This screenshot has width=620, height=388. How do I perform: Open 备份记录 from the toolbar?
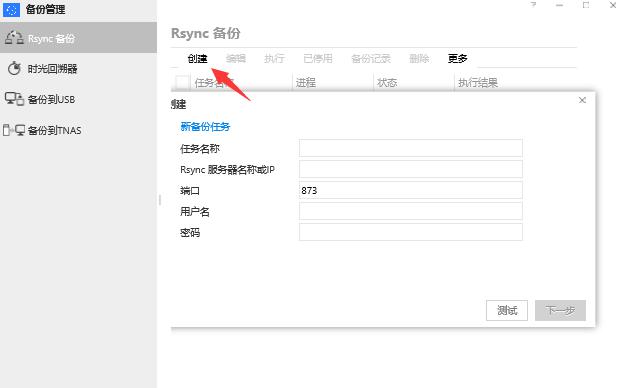click(371, 59)
